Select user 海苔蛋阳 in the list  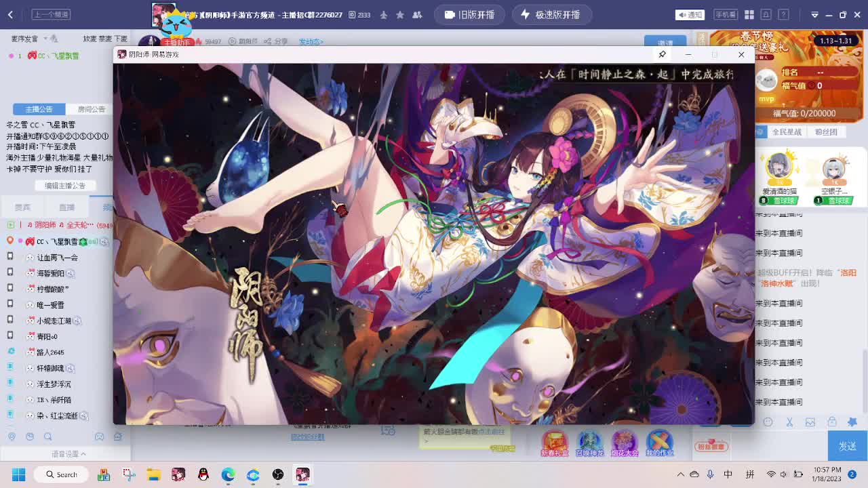coord(50,273)
